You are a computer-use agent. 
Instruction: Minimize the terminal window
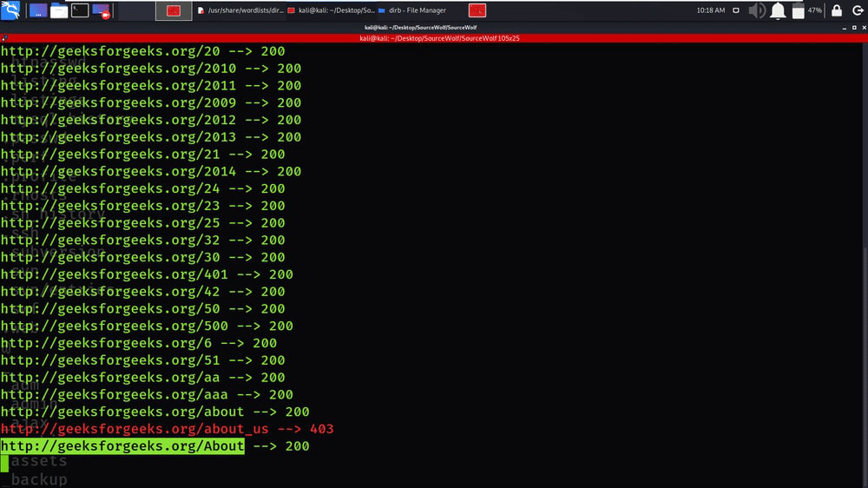pyautogui.click(x=845, y=27)
